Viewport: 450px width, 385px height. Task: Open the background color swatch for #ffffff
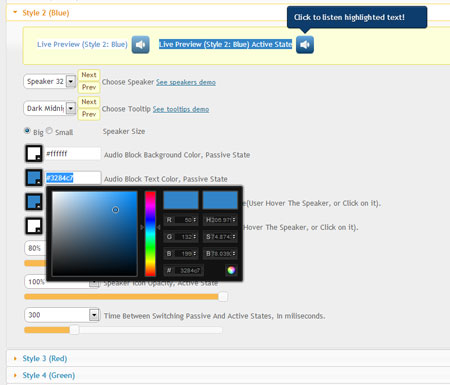tap(34, 153)
